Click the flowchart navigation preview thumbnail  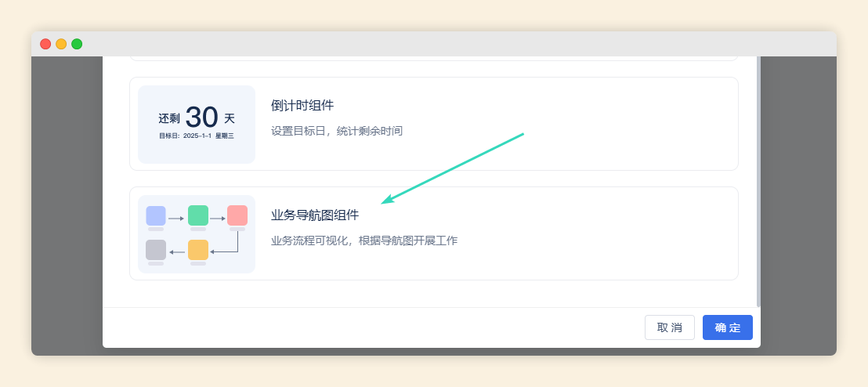point(197,234)
